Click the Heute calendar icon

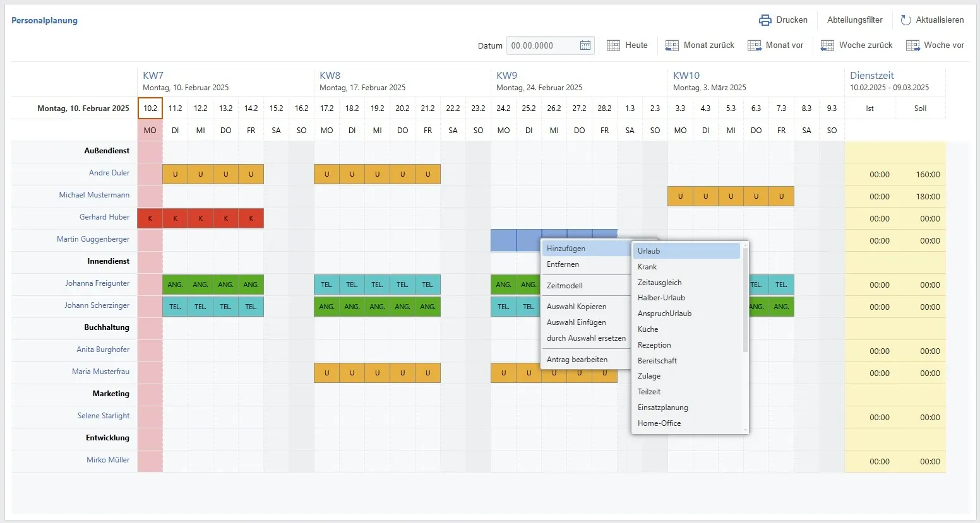(613, 45)
